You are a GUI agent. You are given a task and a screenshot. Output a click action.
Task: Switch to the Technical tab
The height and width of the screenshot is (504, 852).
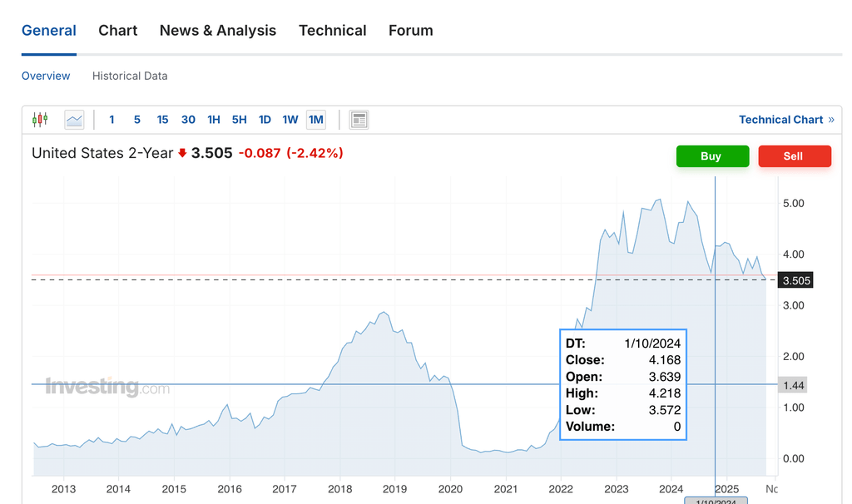(x=332, y=31)
